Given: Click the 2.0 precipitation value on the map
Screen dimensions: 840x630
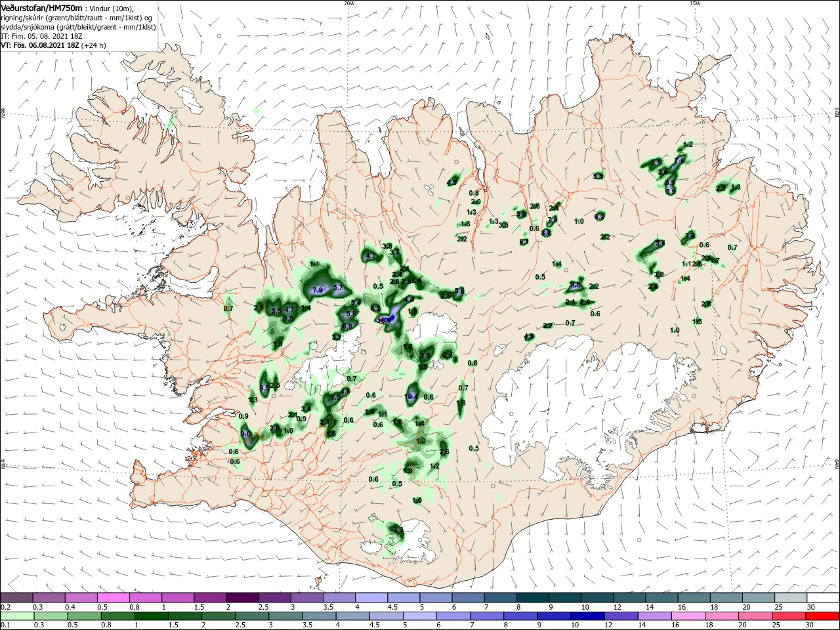Looking at the screenshot, I should (x=476, y=202).
